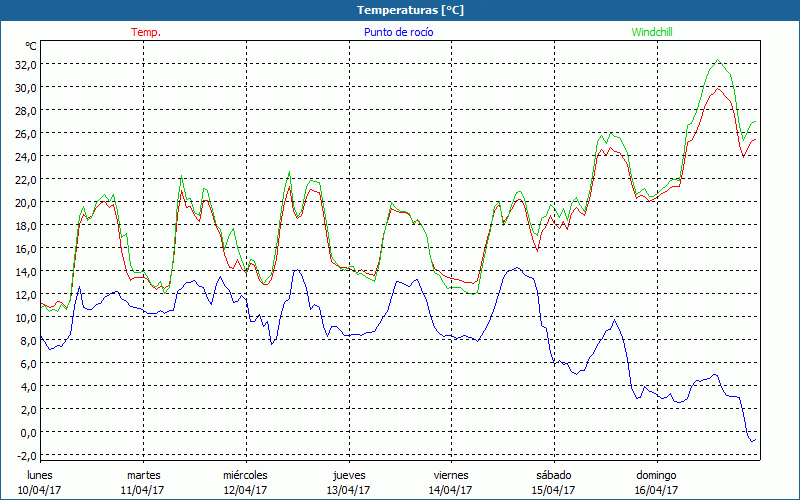Click the °C unit label above the axis
The height and width of the screenshot is (500, 800).
[31, 46]
